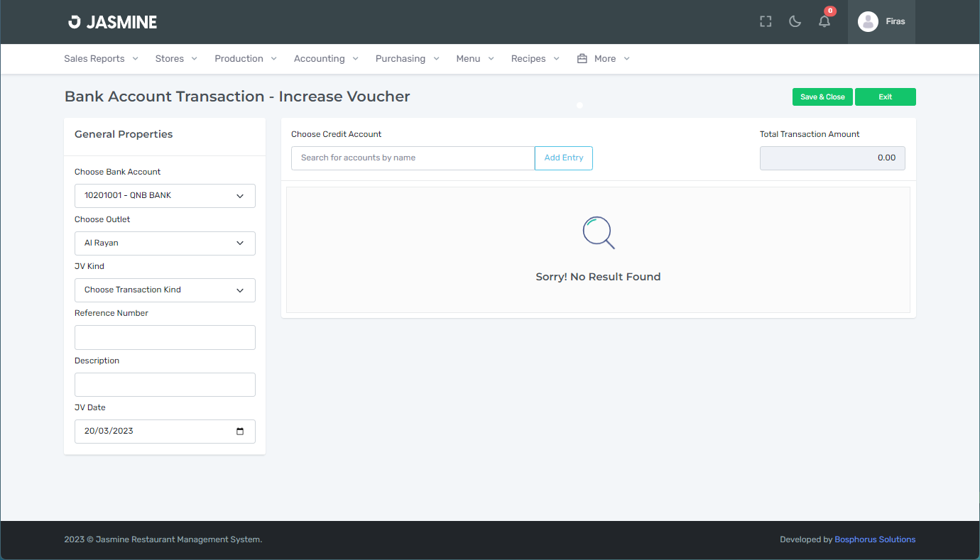Open notifications bell icon

(824, 21)
